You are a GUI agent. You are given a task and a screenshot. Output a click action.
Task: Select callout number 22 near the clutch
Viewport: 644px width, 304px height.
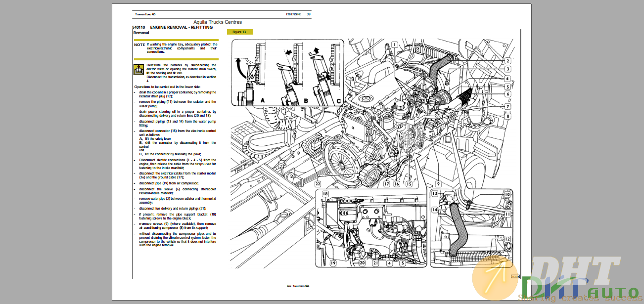318,184
